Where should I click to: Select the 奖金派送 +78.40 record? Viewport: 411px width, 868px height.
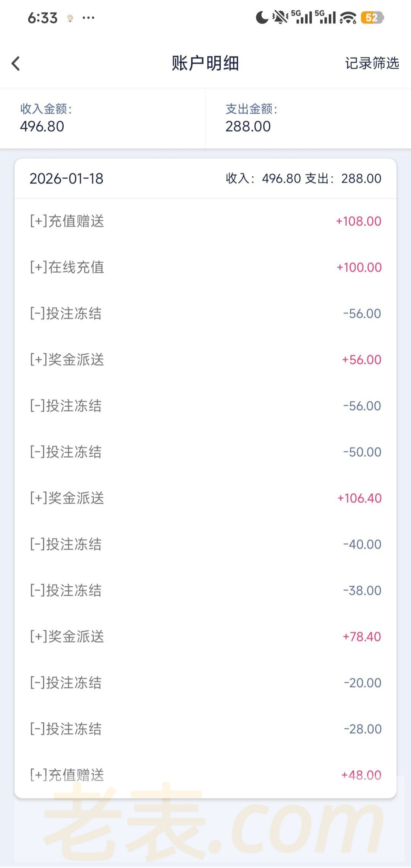205,637
